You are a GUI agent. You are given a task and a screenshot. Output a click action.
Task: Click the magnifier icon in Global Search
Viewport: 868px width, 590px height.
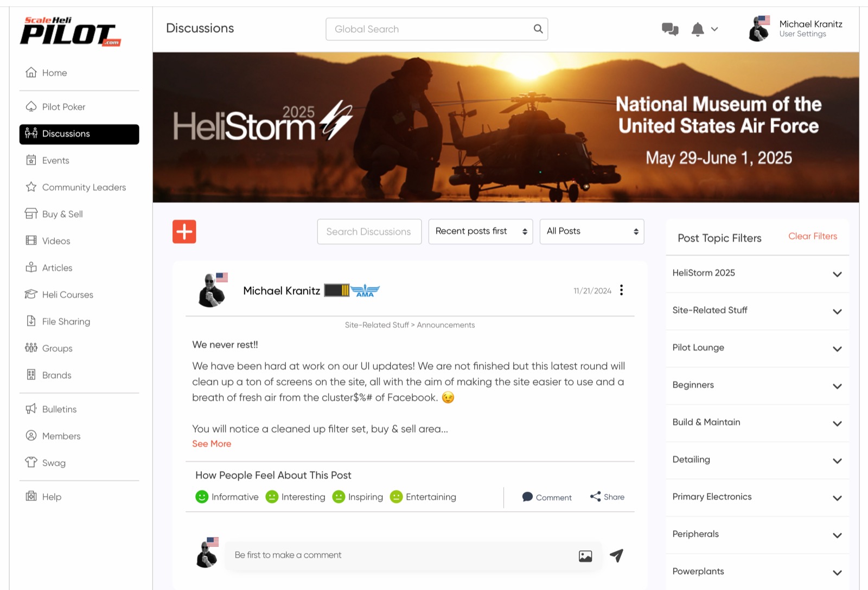click(538, 29)
